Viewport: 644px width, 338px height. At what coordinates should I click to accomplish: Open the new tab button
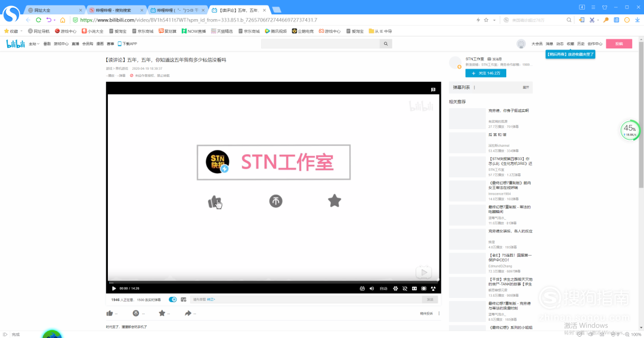click(x=277, y=10)
